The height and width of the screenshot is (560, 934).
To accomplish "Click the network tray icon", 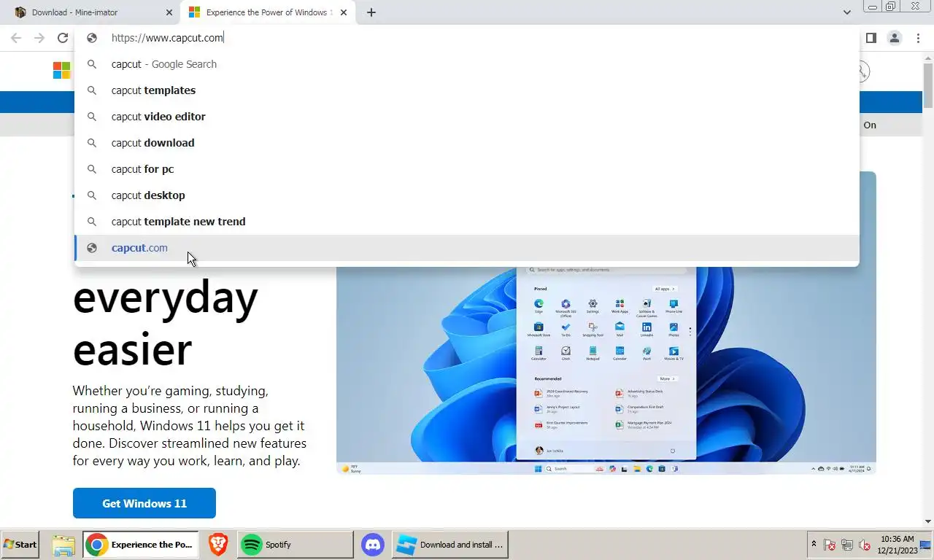I will tap(847, 545).
